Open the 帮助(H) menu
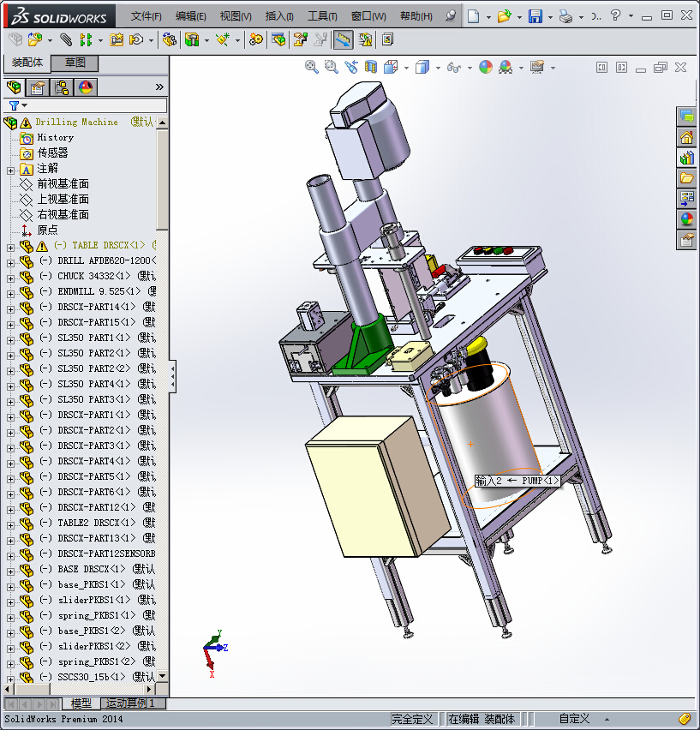The width and height of the screenshot is (700, 730). tap(416, 16)
